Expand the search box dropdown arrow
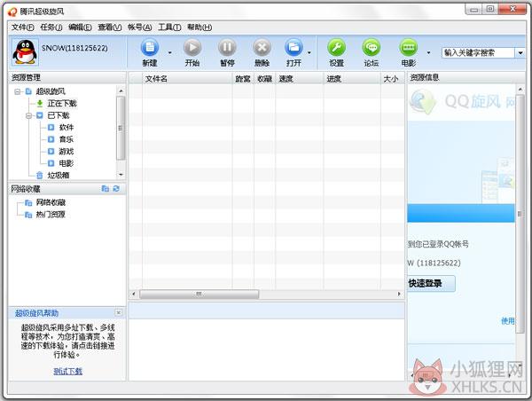532x401 pixels. tap(520, 52)
